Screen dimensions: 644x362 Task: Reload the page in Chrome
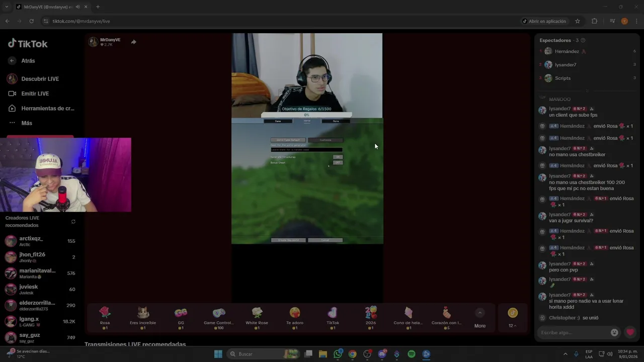[x=31, y=21]
